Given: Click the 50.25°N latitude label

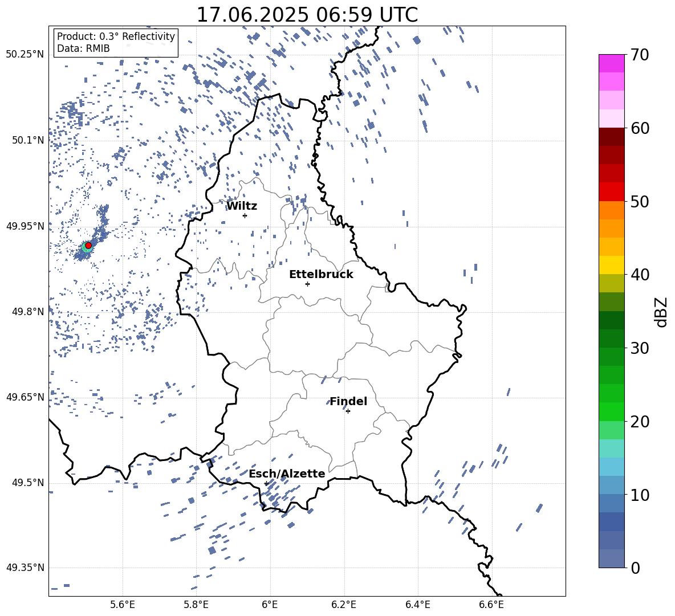Looking at the screenshot, I should click(x=25, y=55).
